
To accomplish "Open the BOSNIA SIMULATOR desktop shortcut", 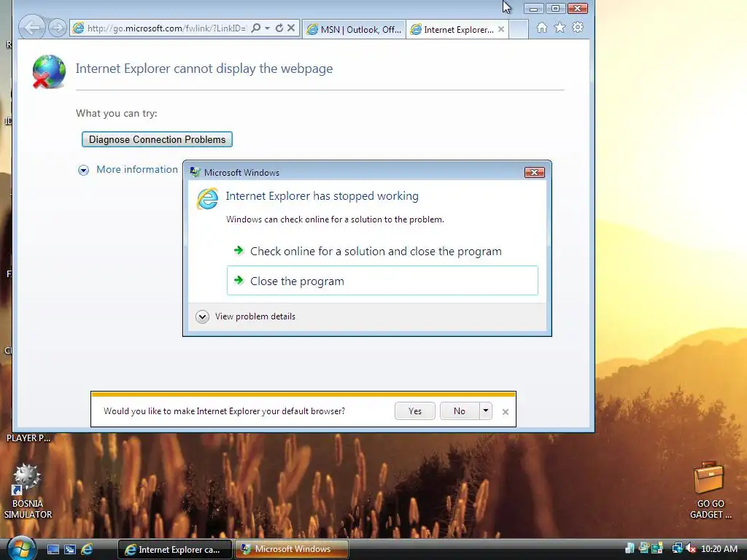I will [28, 491].
